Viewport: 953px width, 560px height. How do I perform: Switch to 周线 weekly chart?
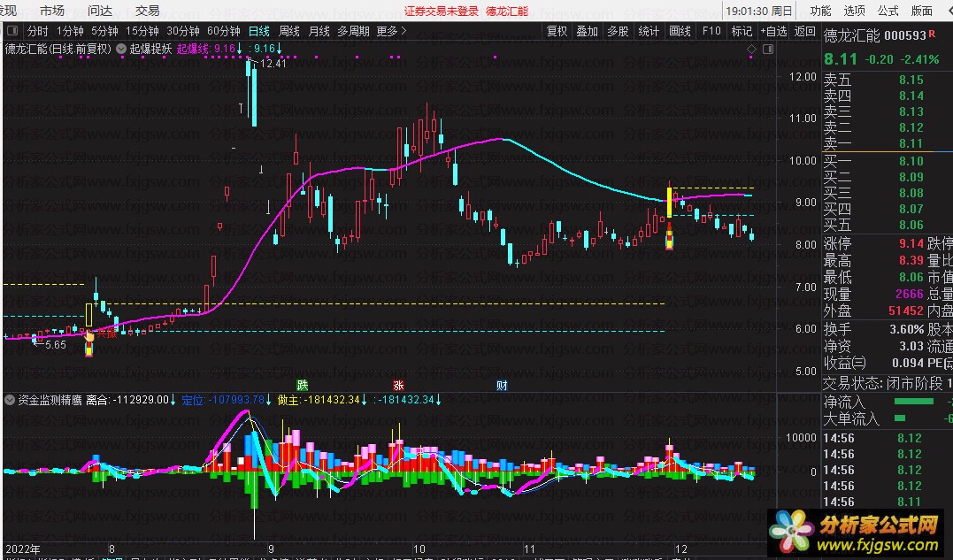tap(289, 30)
